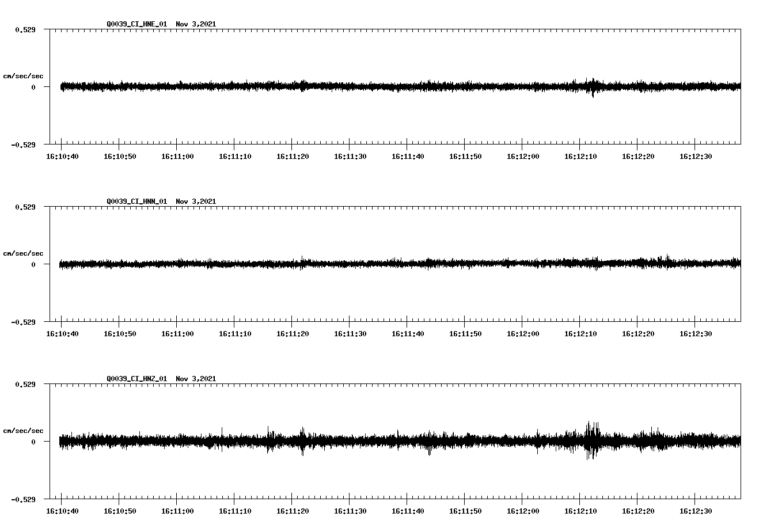This screenshot has width=782, height=532.
Task: Click the 16:12:00 time label under HNZ plot
Action: pyautogui.click(x=523, y=511)
